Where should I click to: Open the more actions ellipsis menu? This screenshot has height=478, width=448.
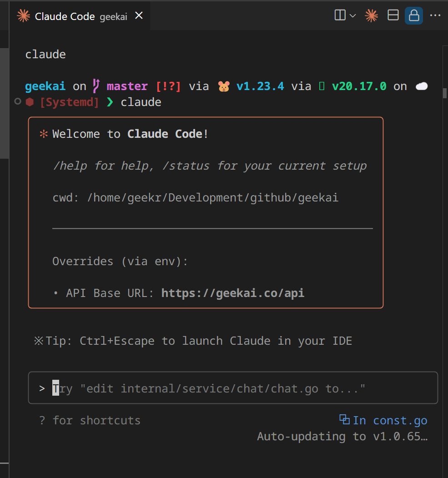(x=435, y=15)
